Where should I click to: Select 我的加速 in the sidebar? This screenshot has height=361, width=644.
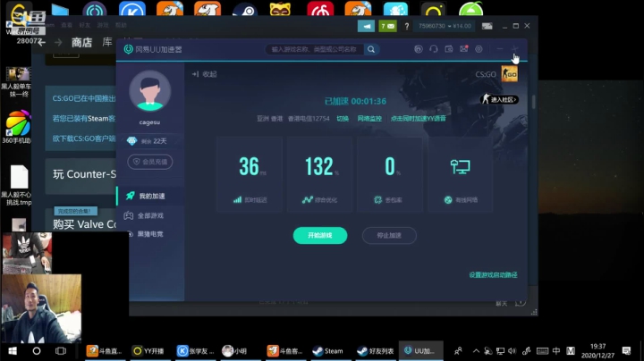(x=150, y=196)
